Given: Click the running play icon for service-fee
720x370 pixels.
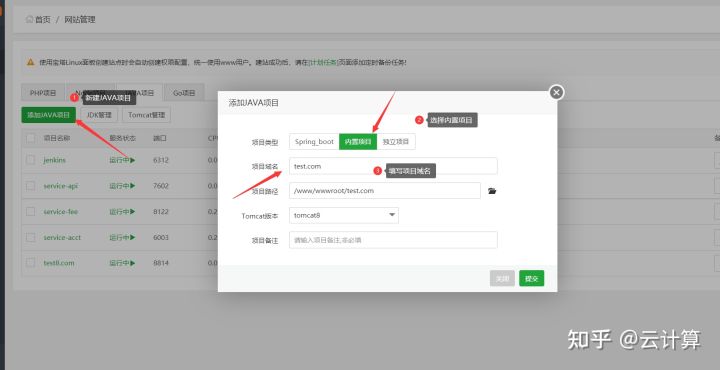Looking at the screenshot, I should pos(132,212).
